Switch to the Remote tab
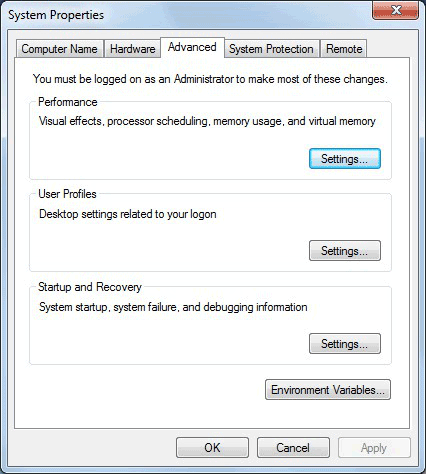 coord(344,49)
